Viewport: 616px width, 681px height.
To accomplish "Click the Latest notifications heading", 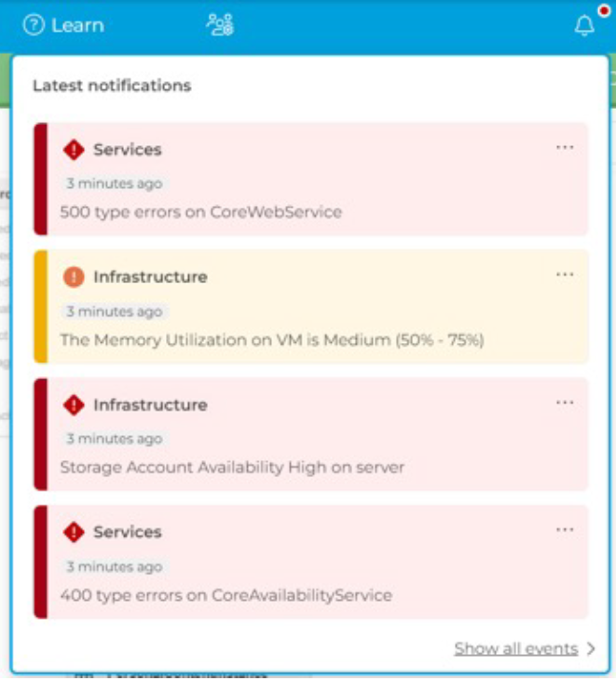I will tap(112, 86).
